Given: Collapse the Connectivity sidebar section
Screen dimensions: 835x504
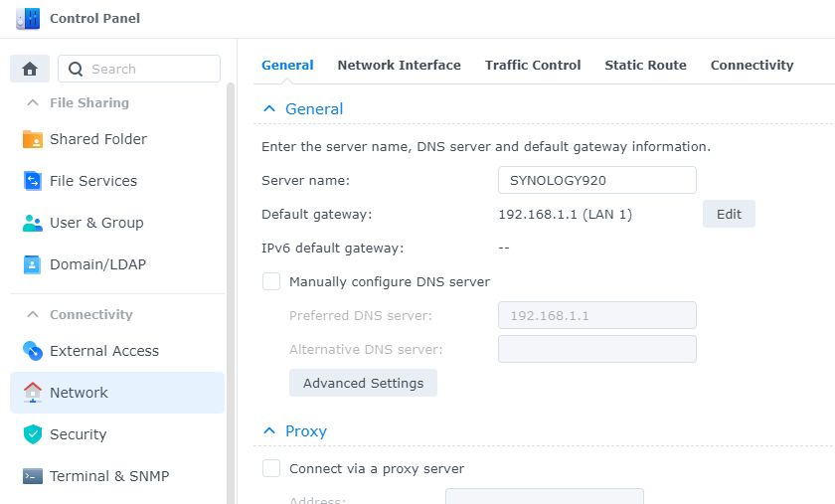Looking at the screenshot, I should 32,314.
